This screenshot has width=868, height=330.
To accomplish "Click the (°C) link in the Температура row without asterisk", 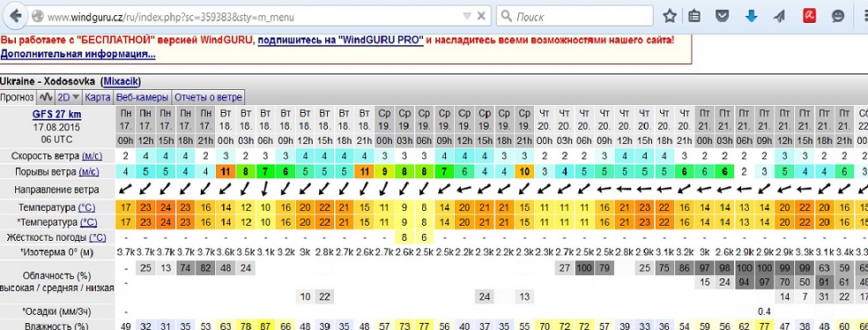I will pos(87,208).
